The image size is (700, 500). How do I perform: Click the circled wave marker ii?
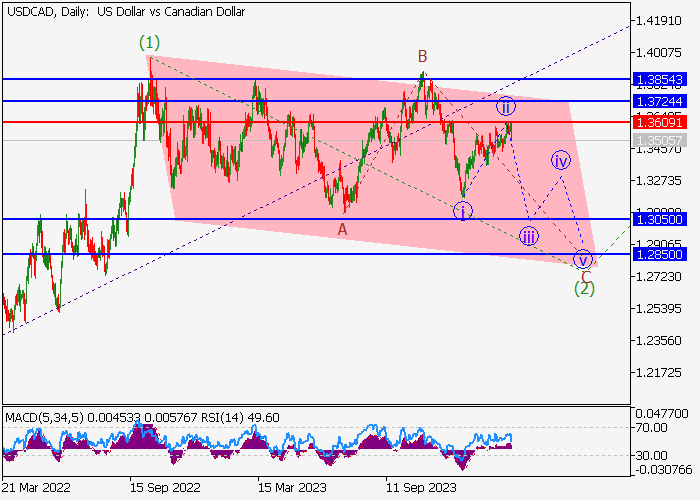click(505, 107)
